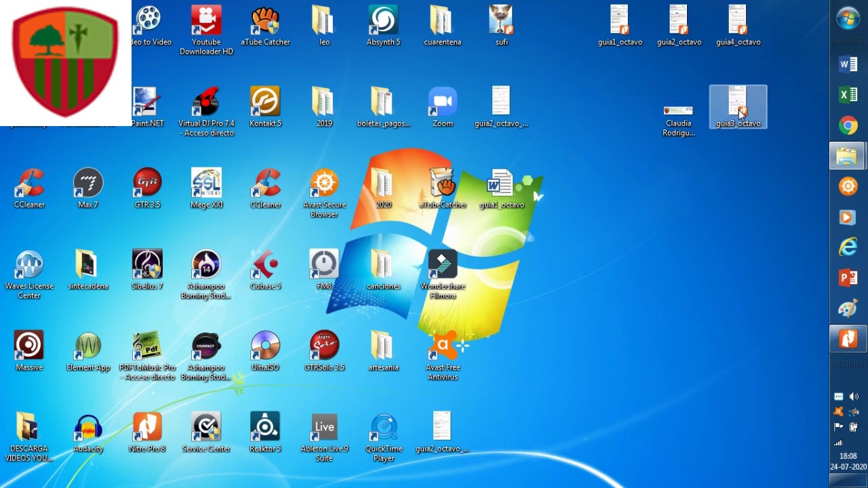
Task: Open the canciones folder
Action: [x=383, y=269]
